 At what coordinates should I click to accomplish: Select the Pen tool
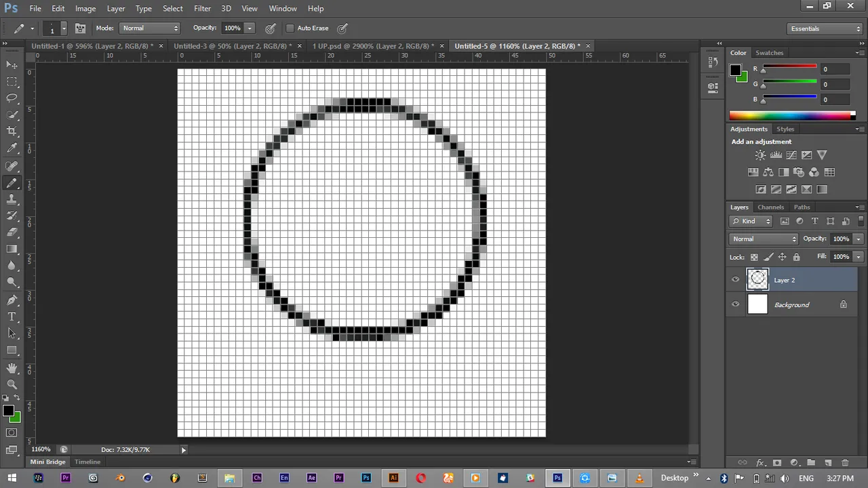coord(12,300)
